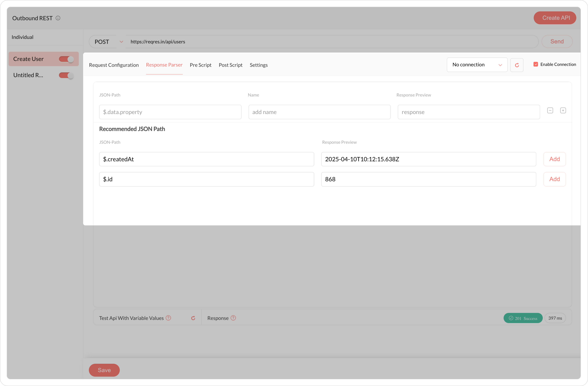Expand the No connection dropdown
This screenshot has height=386, width=588.
pyautogui.click(x=477, y=65)
